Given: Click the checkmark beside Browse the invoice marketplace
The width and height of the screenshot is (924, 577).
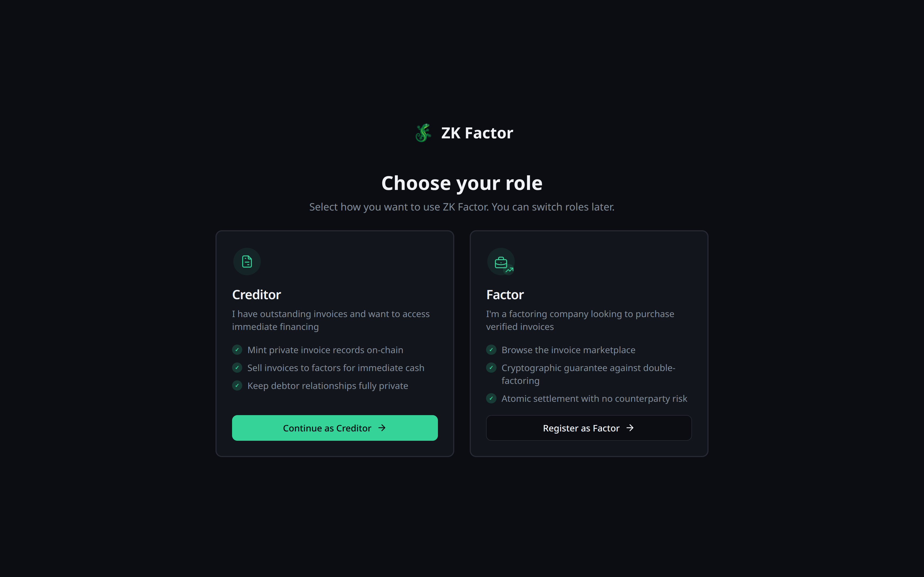Looking at the screenshot, I should [491, 350].
